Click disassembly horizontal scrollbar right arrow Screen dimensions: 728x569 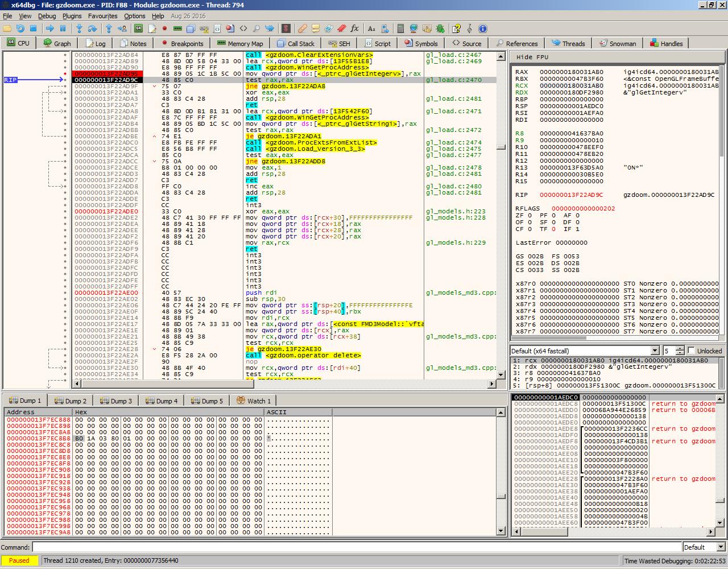(492, 384)
